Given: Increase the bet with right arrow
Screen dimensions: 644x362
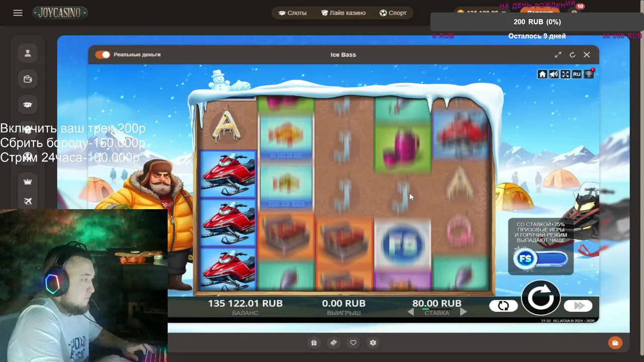Looking at the screenshot, I should [463, 312].
